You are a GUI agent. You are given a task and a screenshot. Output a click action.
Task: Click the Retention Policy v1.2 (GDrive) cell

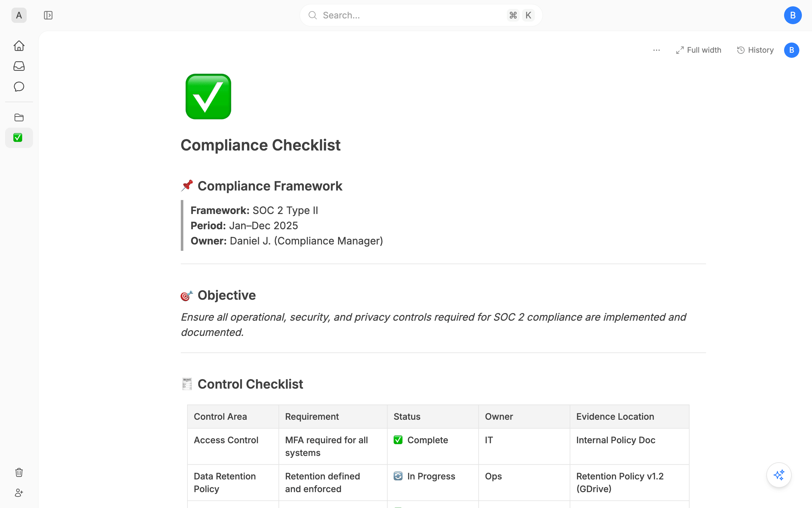click(x=630, y=483)
